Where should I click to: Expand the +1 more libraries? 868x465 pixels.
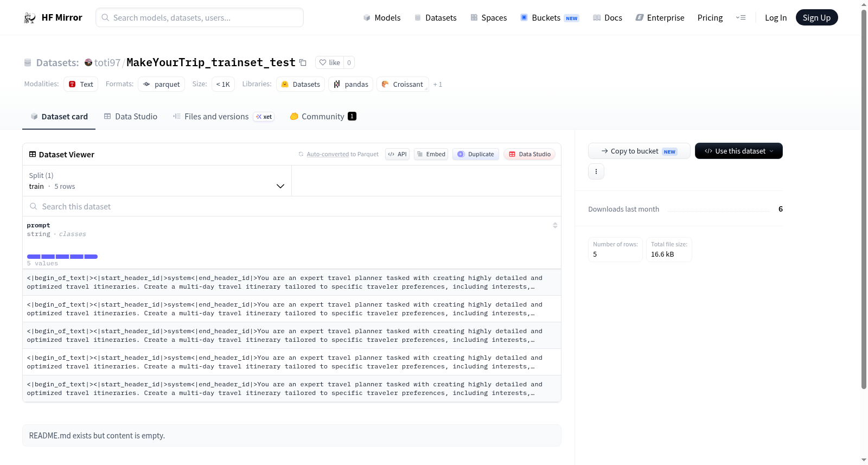pos(438,85)
